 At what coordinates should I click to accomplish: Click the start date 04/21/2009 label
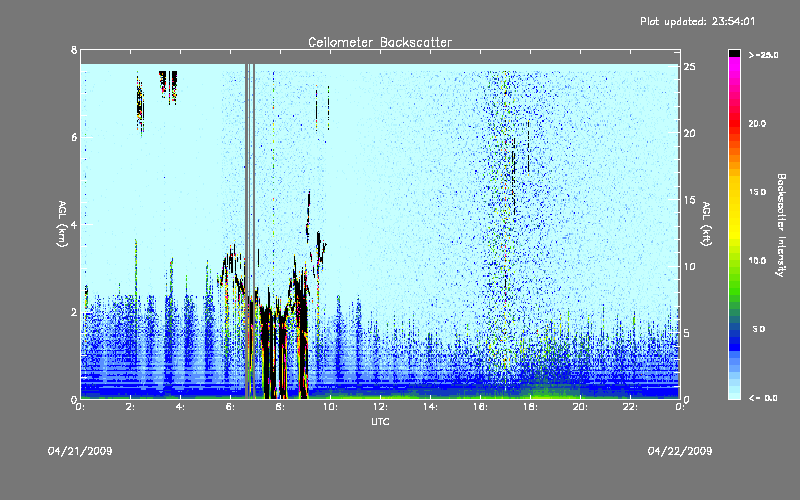point(80,451)
